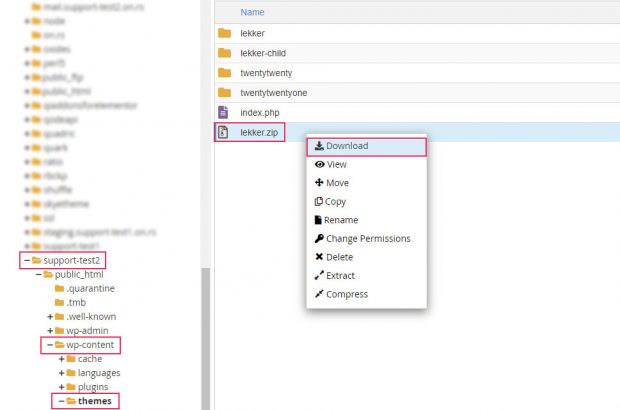Click the .quarantine folder icon in tree

click(x=59, y=288)
